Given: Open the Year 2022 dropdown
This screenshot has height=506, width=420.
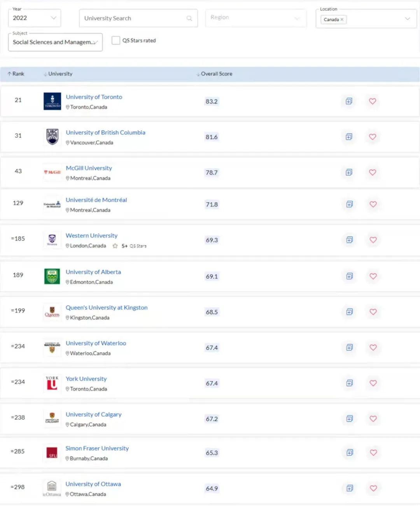Looking at the screenshot, I should 34,18.
